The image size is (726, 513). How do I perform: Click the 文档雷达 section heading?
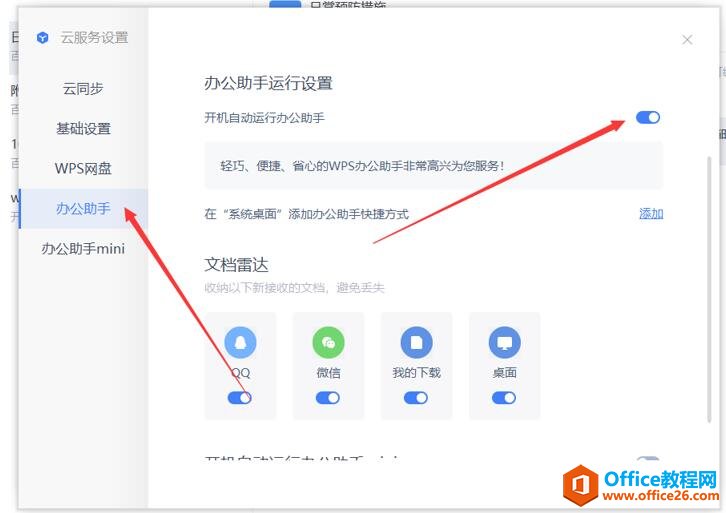236,265
